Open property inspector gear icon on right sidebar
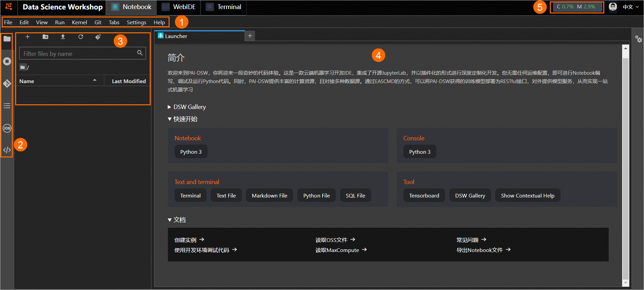Viewport: 644px width, 290px height. point(638,39)
